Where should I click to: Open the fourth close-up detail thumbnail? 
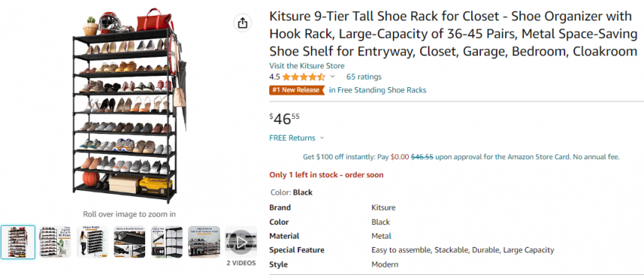pyautogui.click(x=130, y=242)
